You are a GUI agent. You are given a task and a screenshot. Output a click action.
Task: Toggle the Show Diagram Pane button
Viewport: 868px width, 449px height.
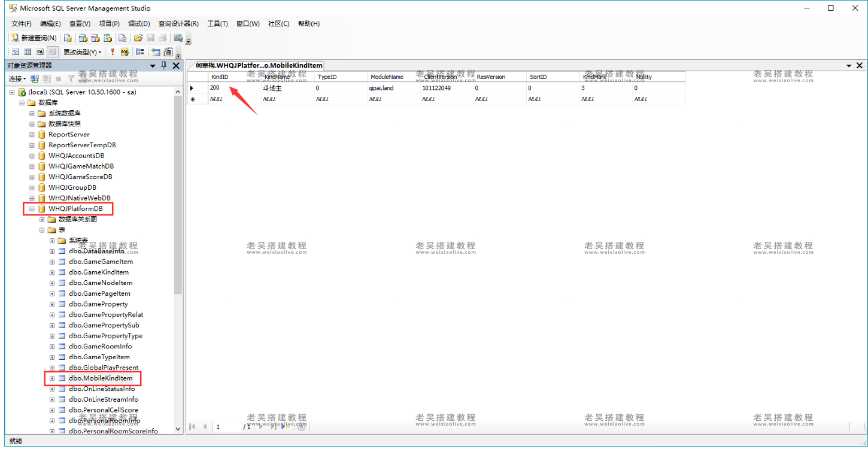[x=16, y=52]
